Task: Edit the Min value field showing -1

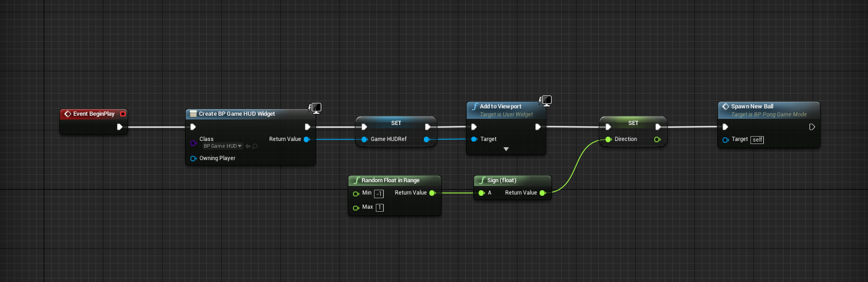Action: click(x=379, y=193)
